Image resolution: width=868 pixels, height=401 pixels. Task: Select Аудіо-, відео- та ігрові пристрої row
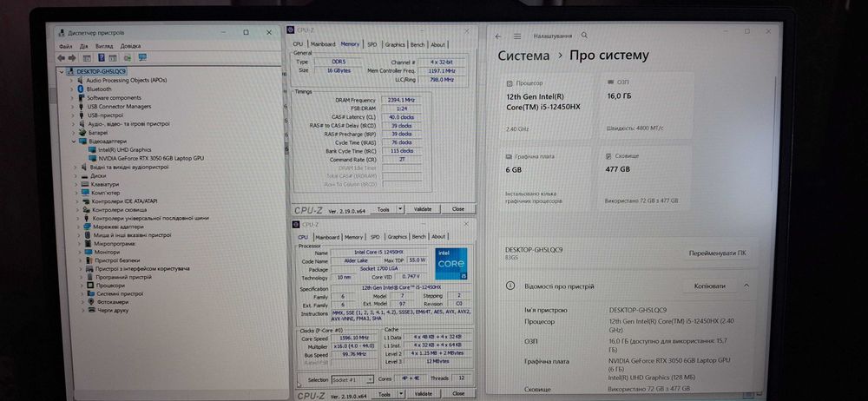pos(128,124)
